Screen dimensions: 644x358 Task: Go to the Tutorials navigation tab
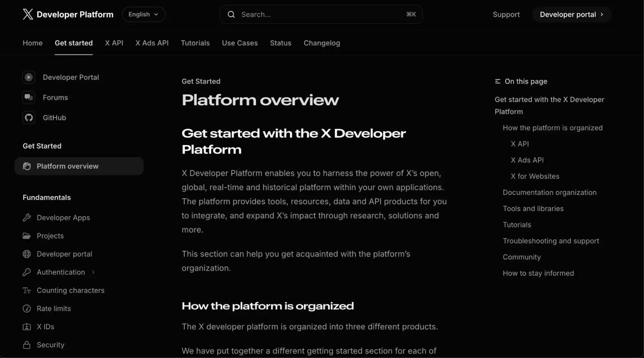point(195,43)
